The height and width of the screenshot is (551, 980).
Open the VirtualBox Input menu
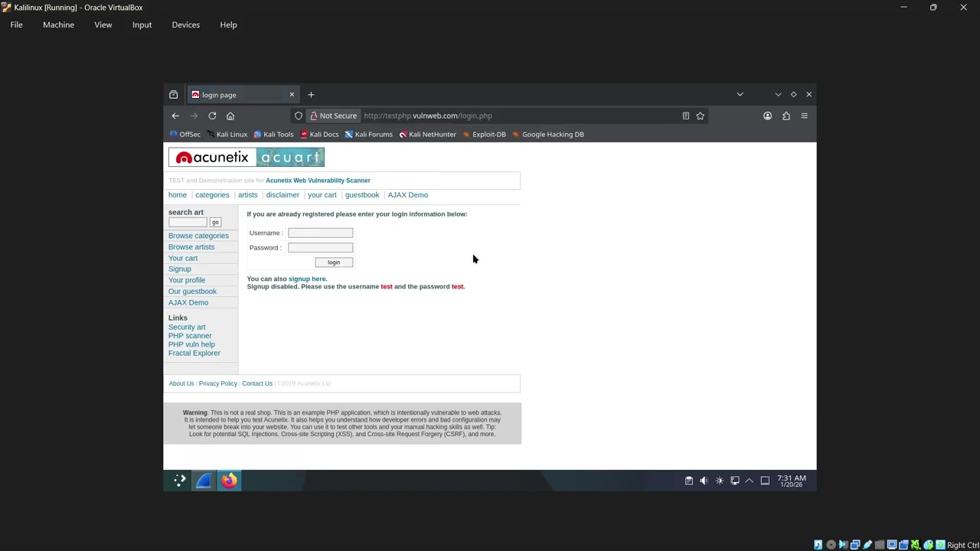[x=142, y=24]
